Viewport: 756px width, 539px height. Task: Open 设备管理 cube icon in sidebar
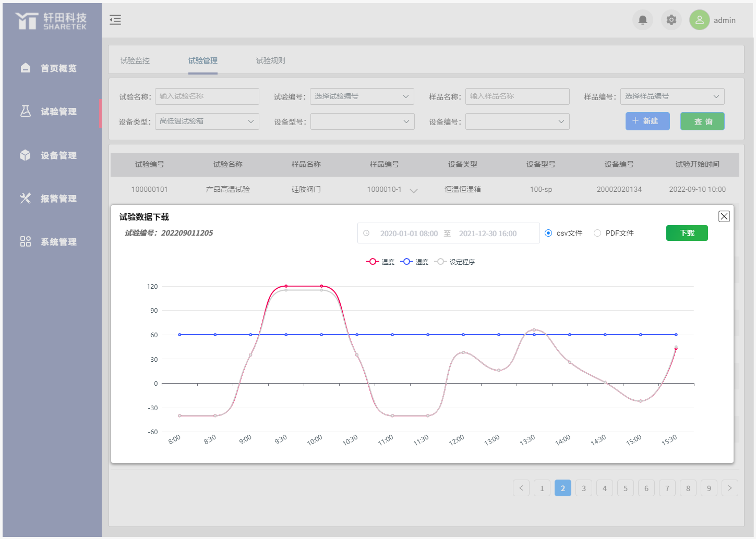click(26, 155)
